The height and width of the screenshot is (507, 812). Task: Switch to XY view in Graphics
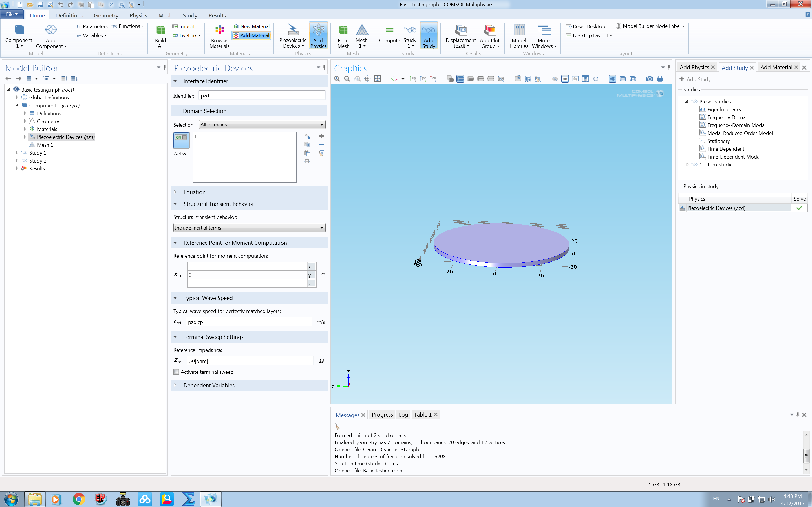click(x=413, y=79)
